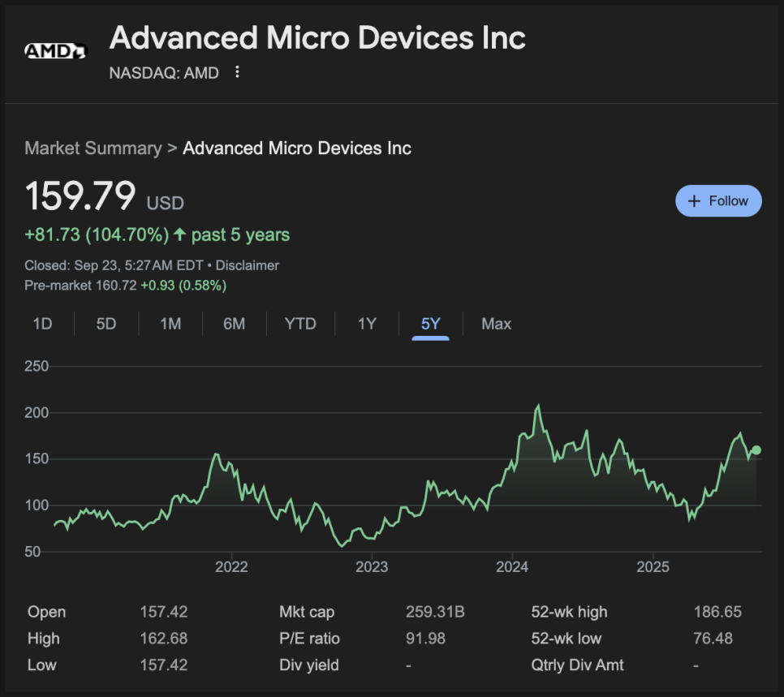Click the 159.79 current price value
784x697 pixels.
(80, 196)
